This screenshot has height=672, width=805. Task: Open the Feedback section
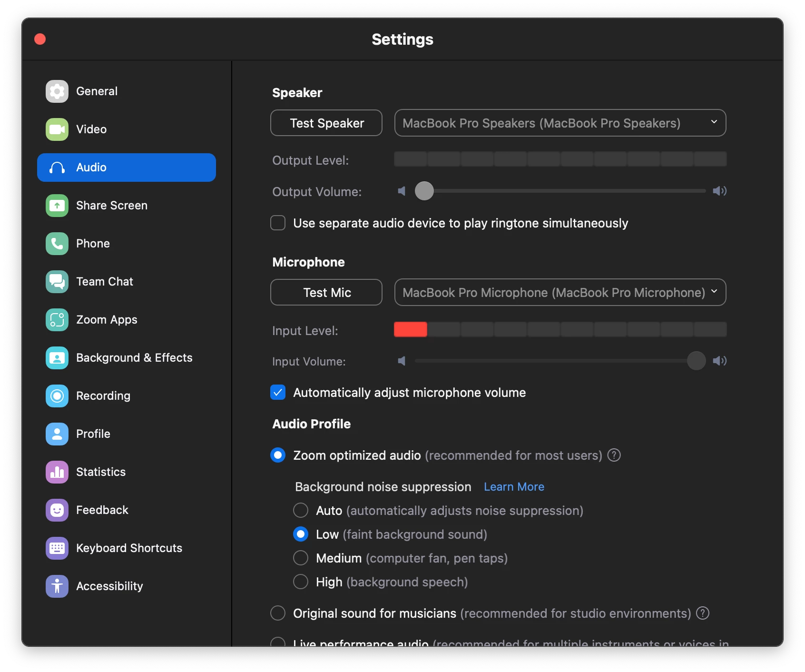(x=127, y=510)
